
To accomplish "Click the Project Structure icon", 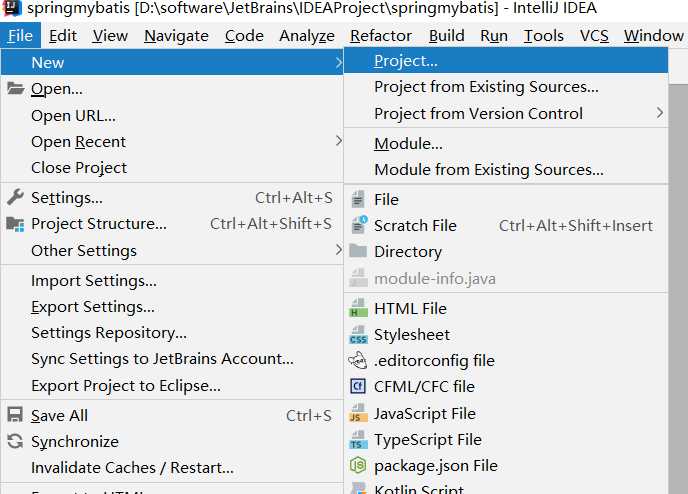I will coord(15,224).
